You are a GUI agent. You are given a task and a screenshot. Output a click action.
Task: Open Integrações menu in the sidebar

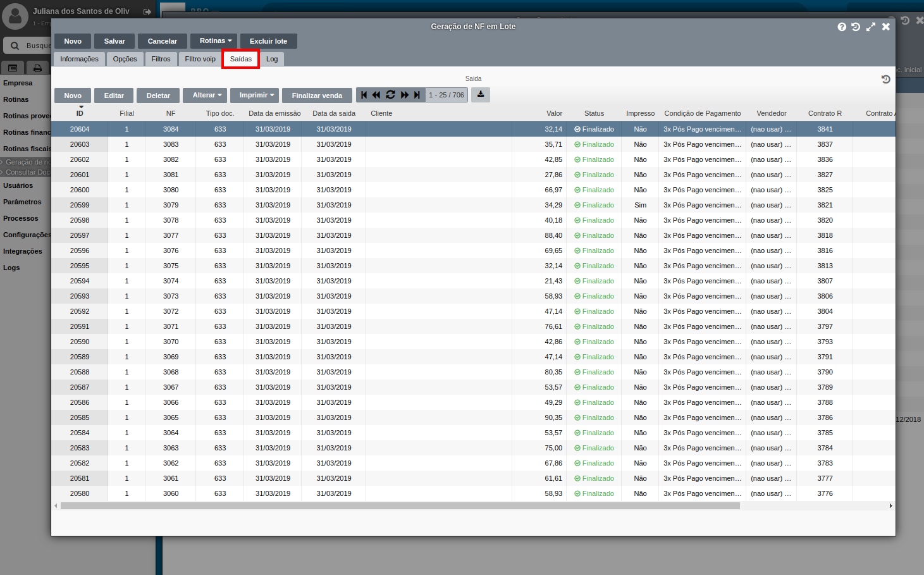23,251
